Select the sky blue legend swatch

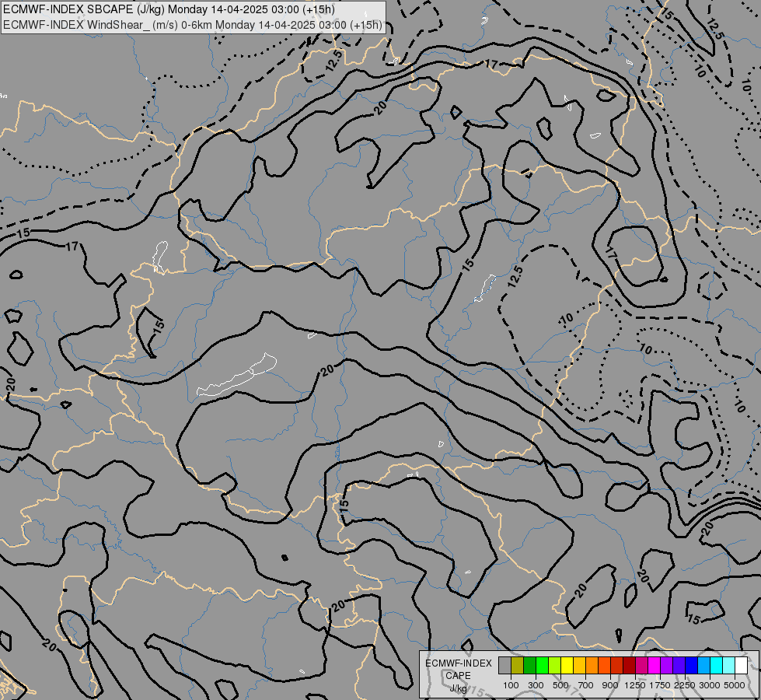[x=704, y=666]
